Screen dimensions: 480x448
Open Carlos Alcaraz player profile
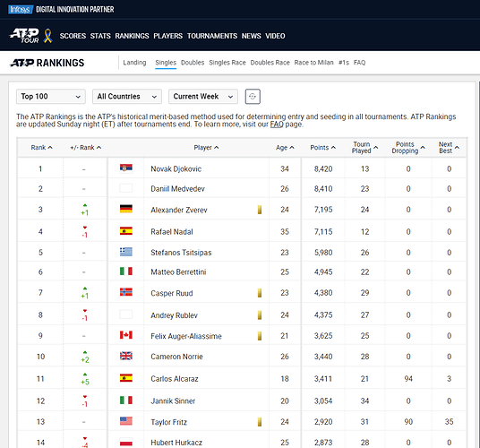[175, 379]
